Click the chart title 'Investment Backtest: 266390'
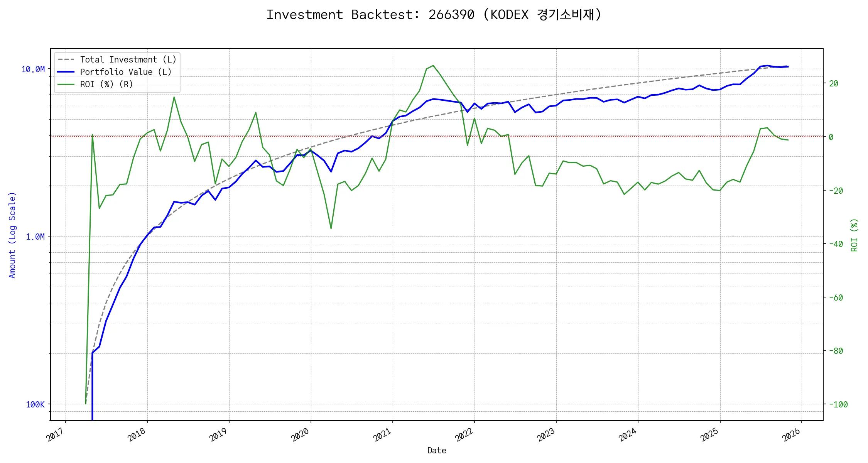Image resolution: width=868 pixels, height=463 pixels. pyautogui.click(x=434, y=15)
